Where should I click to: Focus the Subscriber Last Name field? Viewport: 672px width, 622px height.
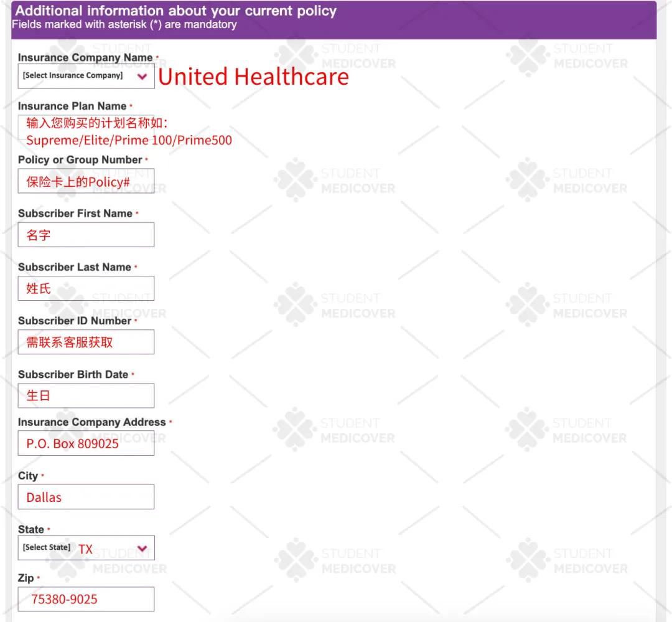pos(86,288)
